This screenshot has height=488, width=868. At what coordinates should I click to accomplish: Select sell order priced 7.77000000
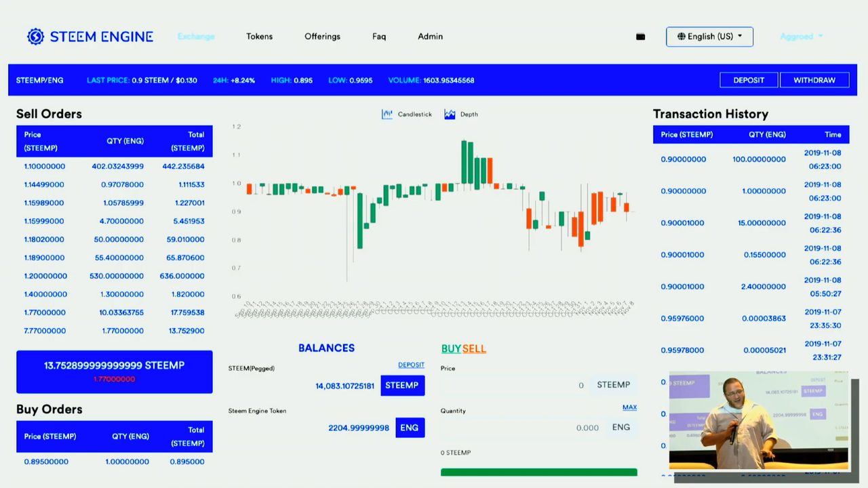click(114, 331)
